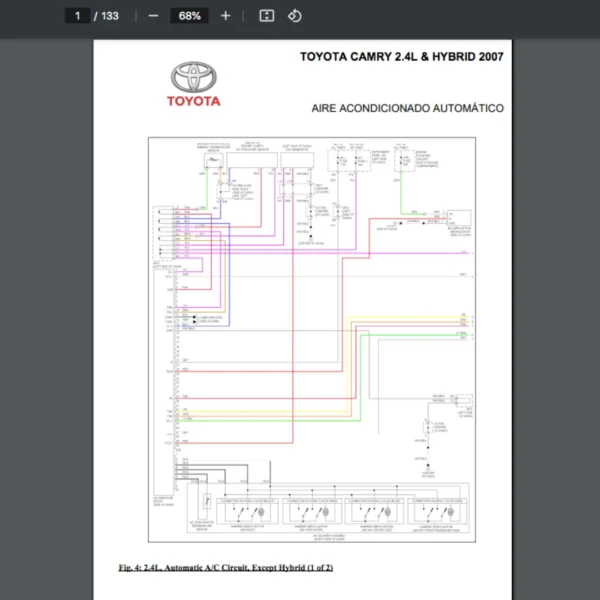600x600 pixels.
Task: Click the second damper servo motor box
Action: click(x=311, y=508)
